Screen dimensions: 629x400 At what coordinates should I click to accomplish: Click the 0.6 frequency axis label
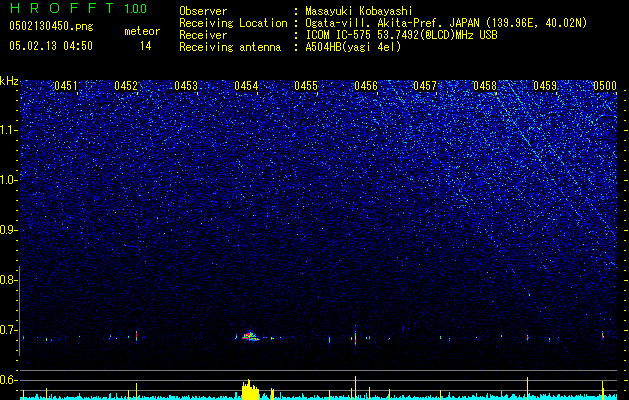[8, 380]
